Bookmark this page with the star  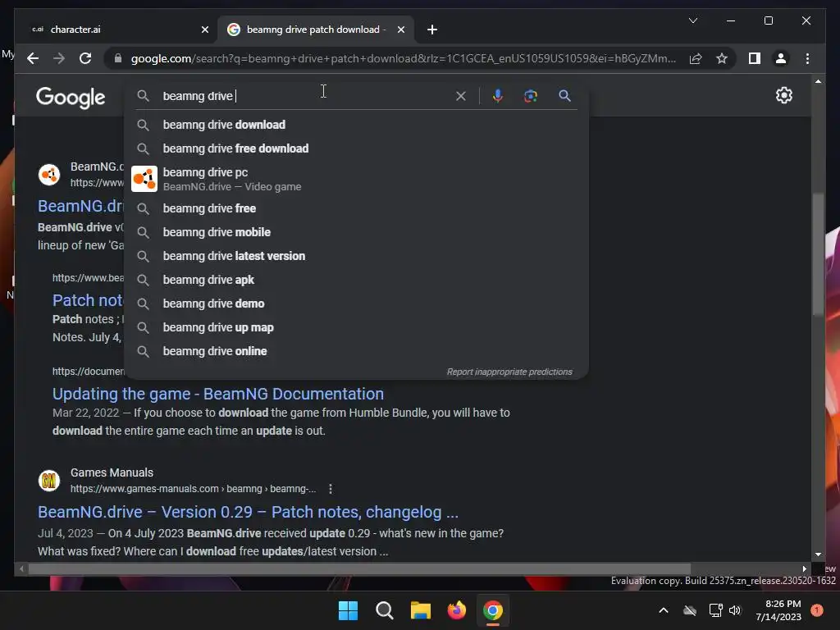pos(722,58)
